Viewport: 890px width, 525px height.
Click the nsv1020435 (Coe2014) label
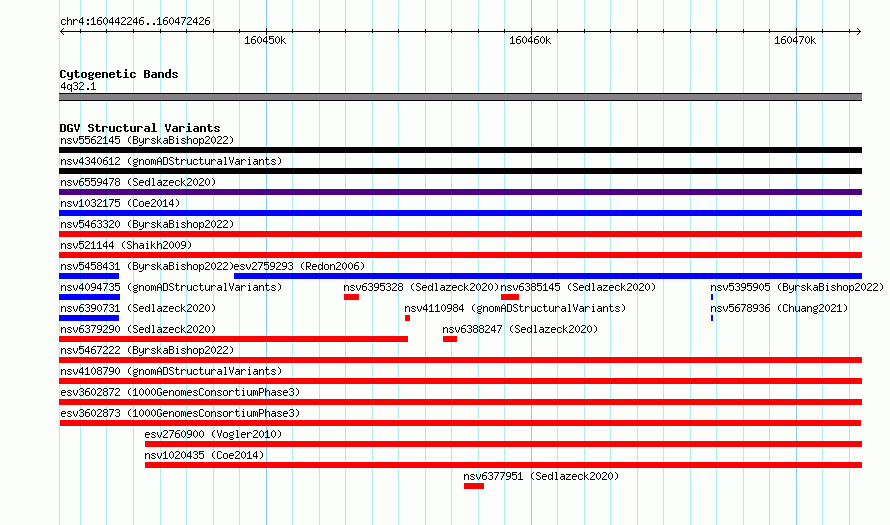(204, 455)
